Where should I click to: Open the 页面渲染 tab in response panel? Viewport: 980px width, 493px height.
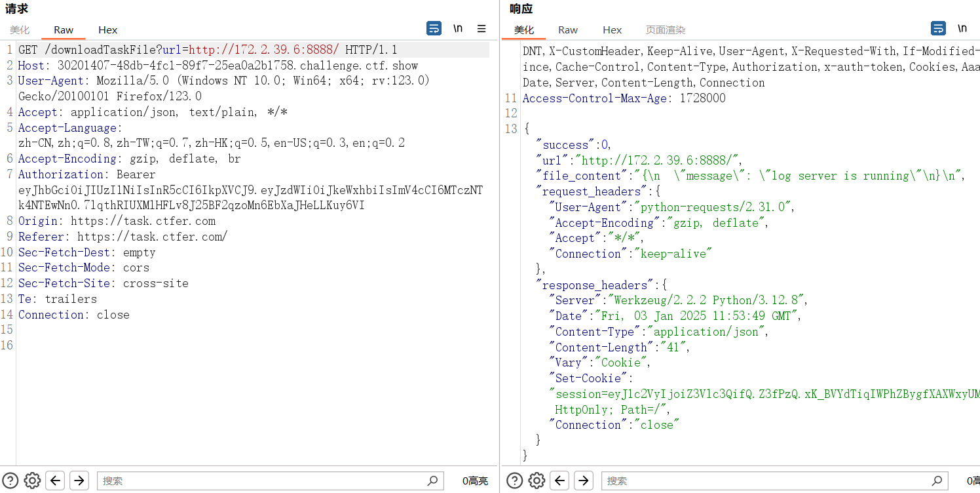[x=666, y=30]
